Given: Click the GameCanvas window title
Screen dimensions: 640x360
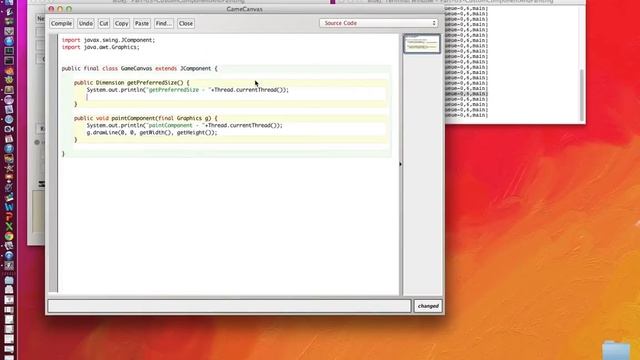Looking at the screenshot, I should click(244, 9).
